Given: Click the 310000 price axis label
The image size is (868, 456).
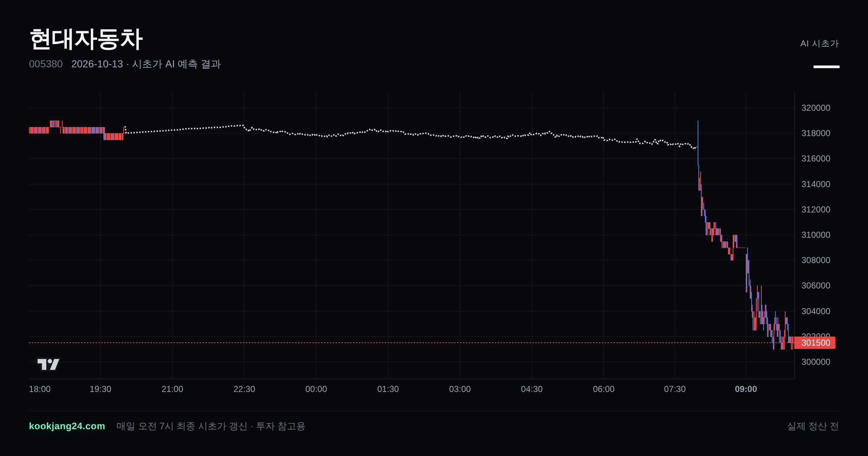Looking at the screenshot, I should point(816,235).
